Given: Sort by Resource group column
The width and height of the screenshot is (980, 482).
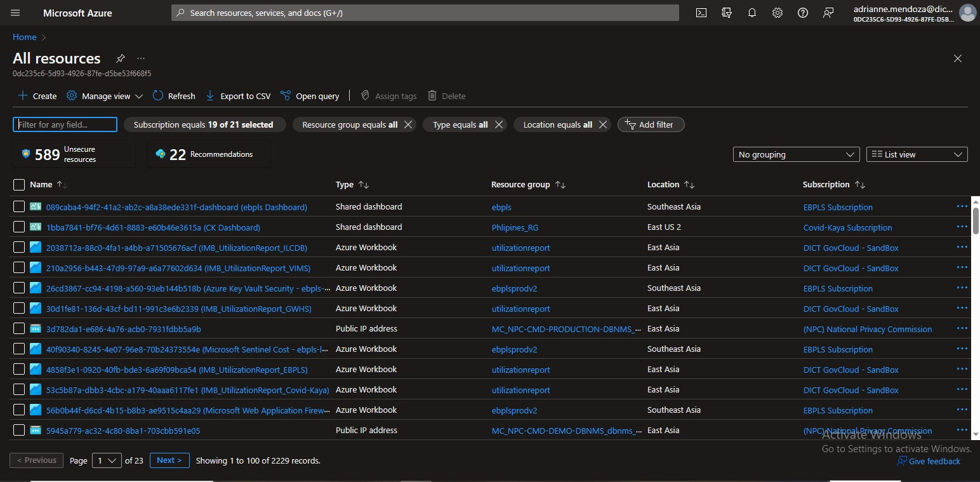Looking at the screenshot, I should tap(528, 185).
